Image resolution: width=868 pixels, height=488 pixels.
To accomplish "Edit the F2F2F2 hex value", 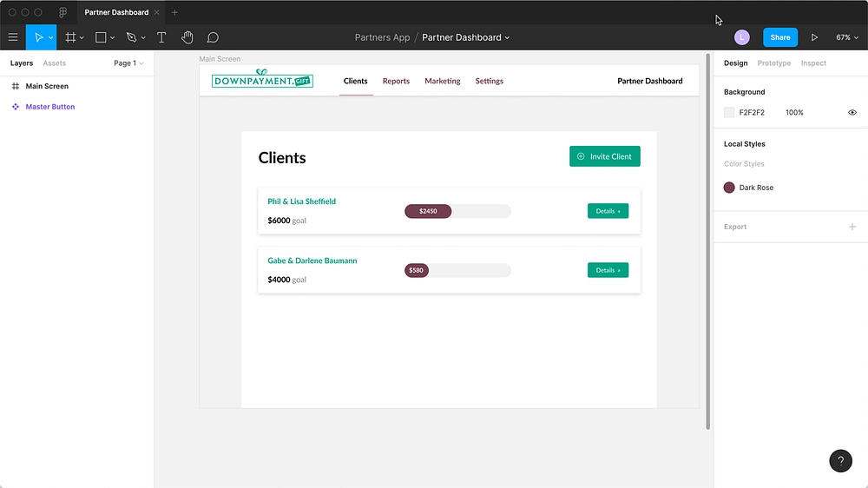I will click(x=752, y=112).
